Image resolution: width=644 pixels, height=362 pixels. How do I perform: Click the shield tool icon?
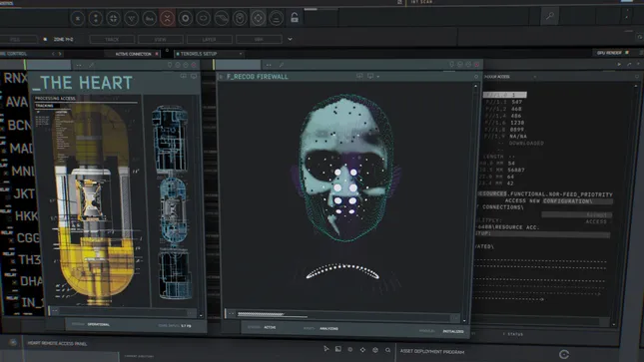point(240,18)
